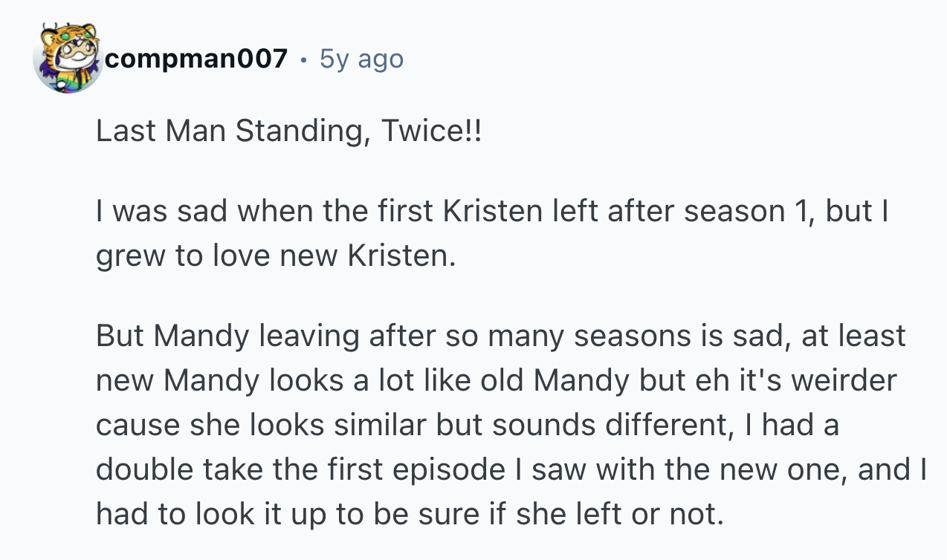This screenshot has width=947, height=560.
Task: Click the dot separator beside the username
Action: 304,59
